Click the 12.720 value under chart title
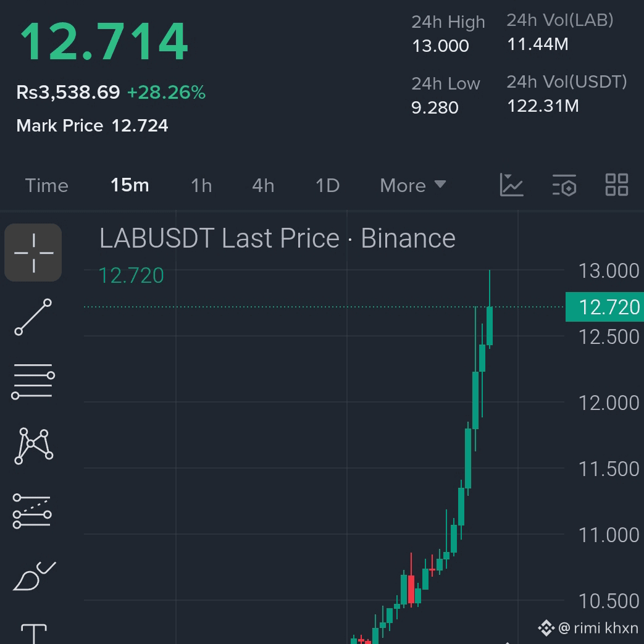 click(x=132, y=275)
